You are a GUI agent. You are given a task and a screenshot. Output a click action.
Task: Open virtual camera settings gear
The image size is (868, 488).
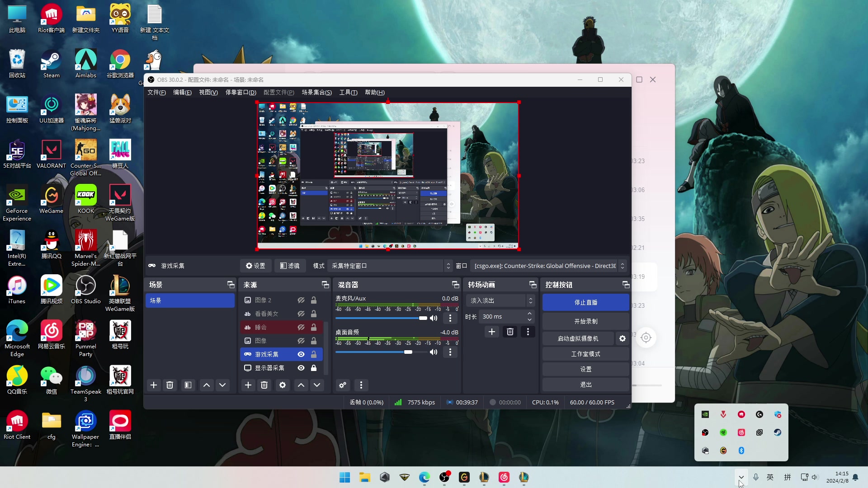[x=623, y=338]
